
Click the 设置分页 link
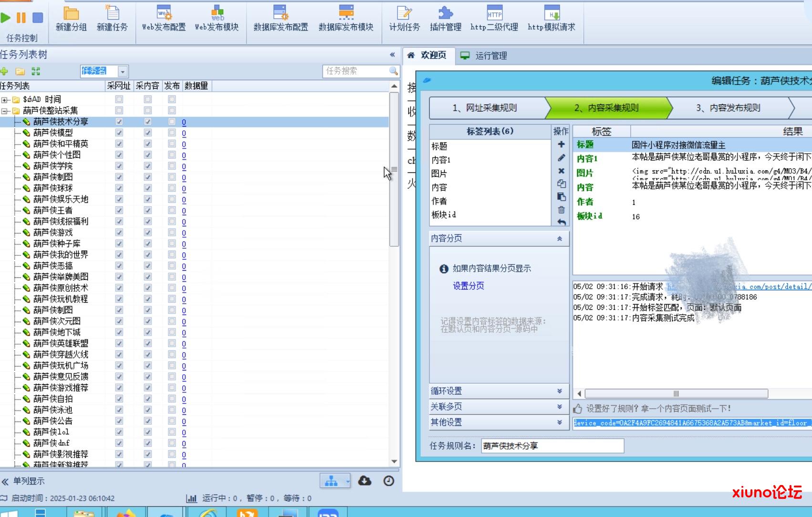pyautogui.click(x=468, y=286)
